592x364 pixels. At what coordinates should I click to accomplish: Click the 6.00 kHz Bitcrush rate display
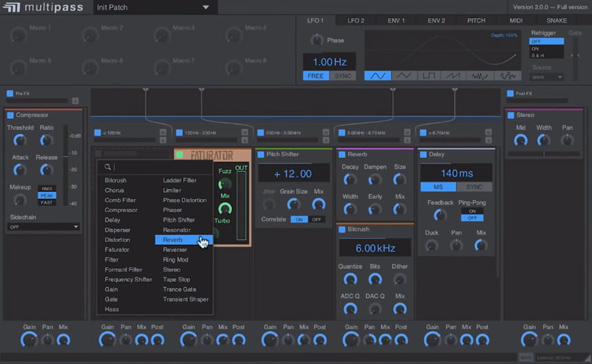(x=375, y=248)
